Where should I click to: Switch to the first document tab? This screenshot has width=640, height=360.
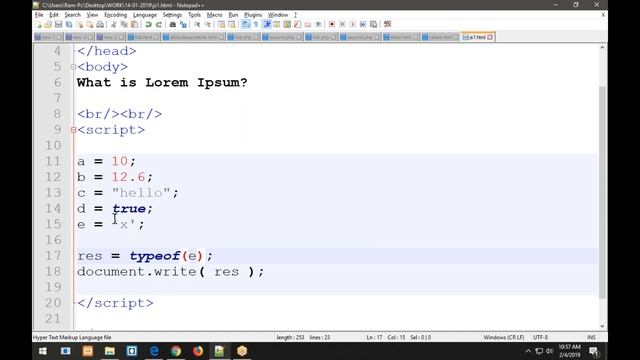point(48,37)
